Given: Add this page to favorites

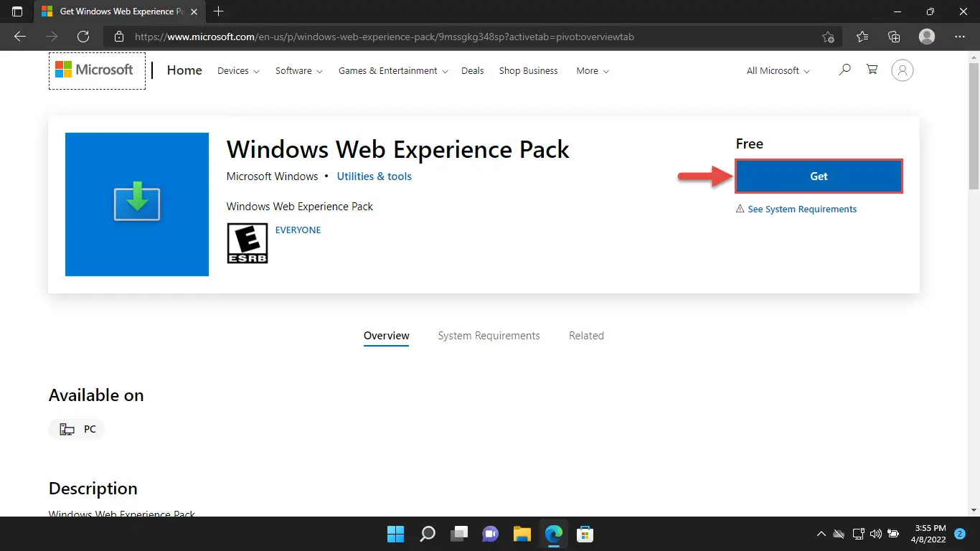Looking at the screenshot, I should pos(828,37).
